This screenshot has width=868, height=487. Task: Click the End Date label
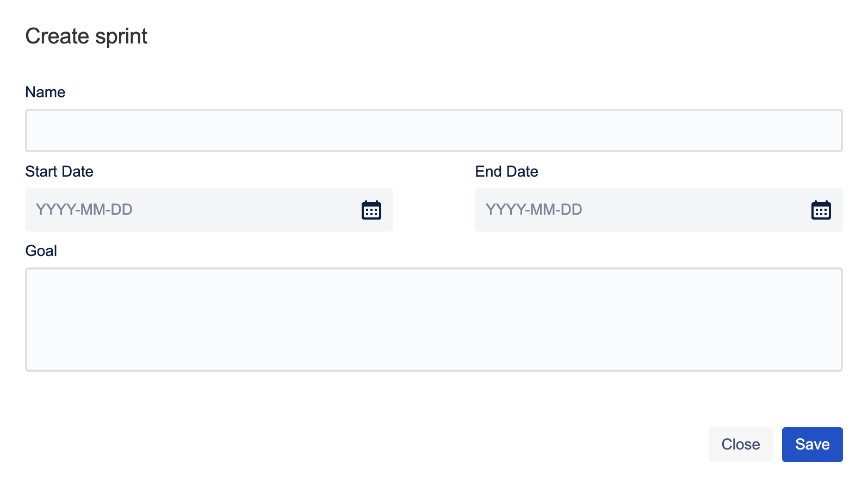tap(506, 172)
